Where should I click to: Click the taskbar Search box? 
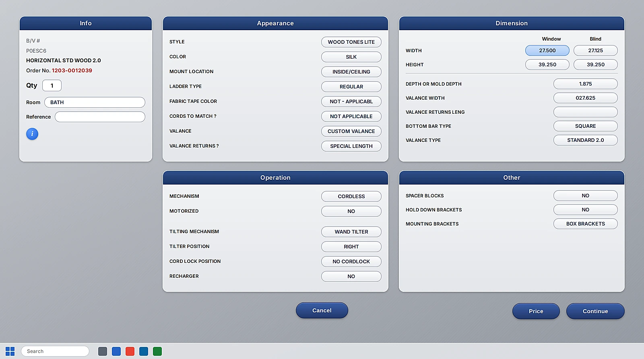(x=55, y=351)
